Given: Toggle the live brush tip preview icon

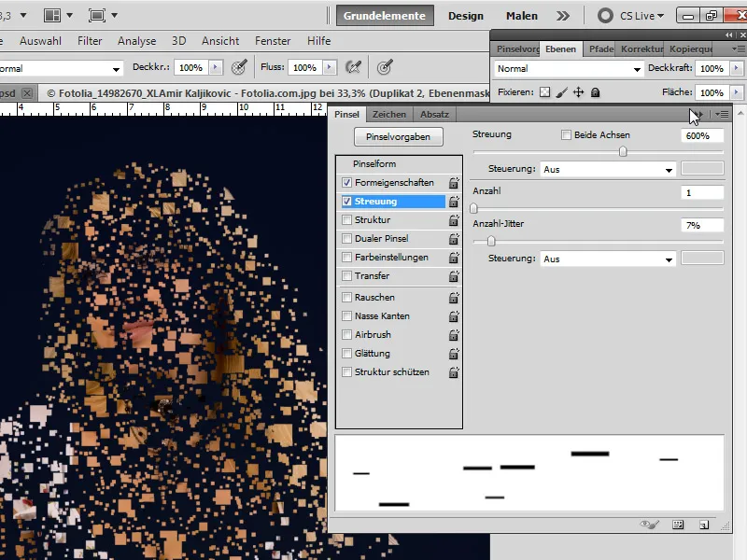Looking at the screenshot, I should click(x=648, y=524).
